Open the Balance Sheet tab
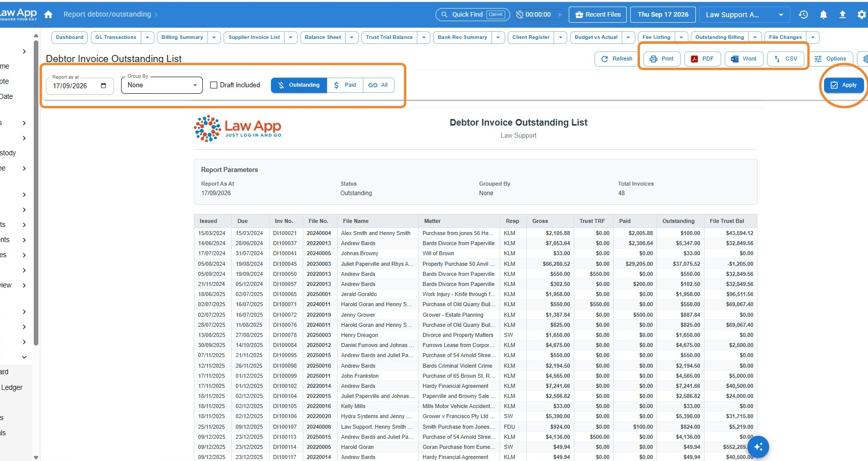Viewport: 868px width, 461px height. 323,37
